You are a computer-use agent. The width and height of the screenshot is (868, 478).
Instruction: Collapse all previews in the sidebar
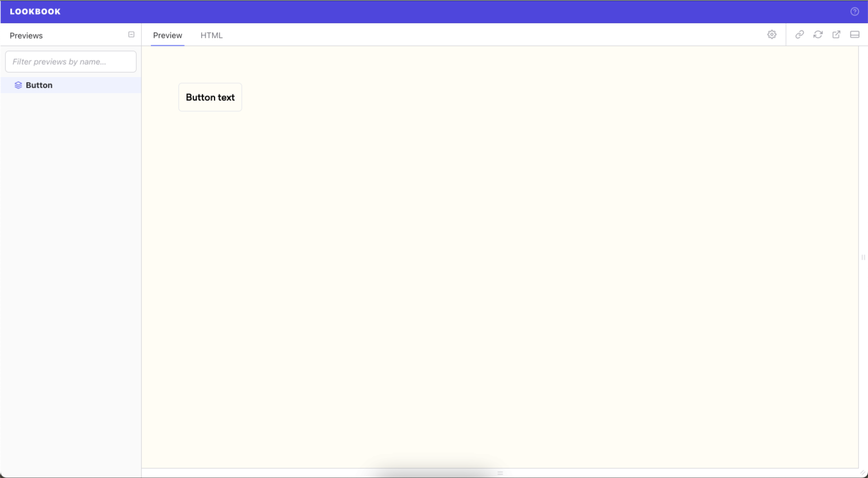[131, 34]
